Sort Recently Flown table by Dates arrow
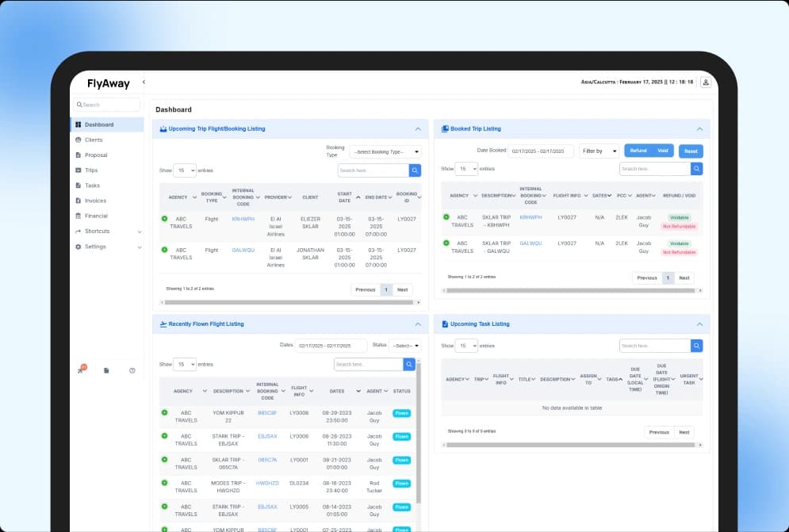The height and width of the screenshot is (532, 789). 358,391
